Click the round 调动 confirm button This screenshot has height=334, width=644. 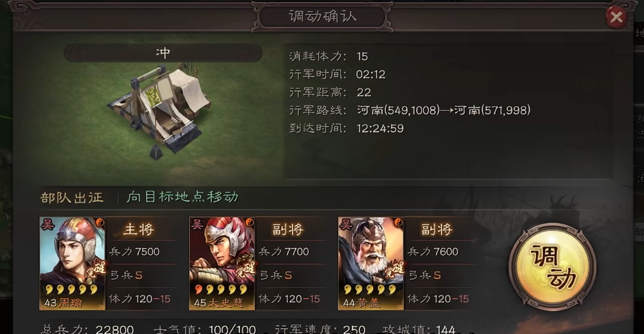click(552, 267)
